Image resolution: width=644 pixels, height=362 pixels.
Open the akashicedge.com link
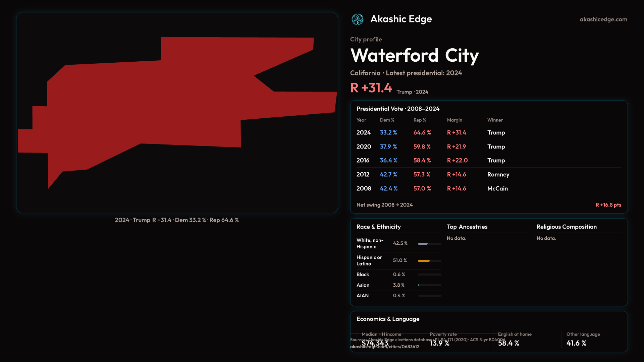pos(603,19)
